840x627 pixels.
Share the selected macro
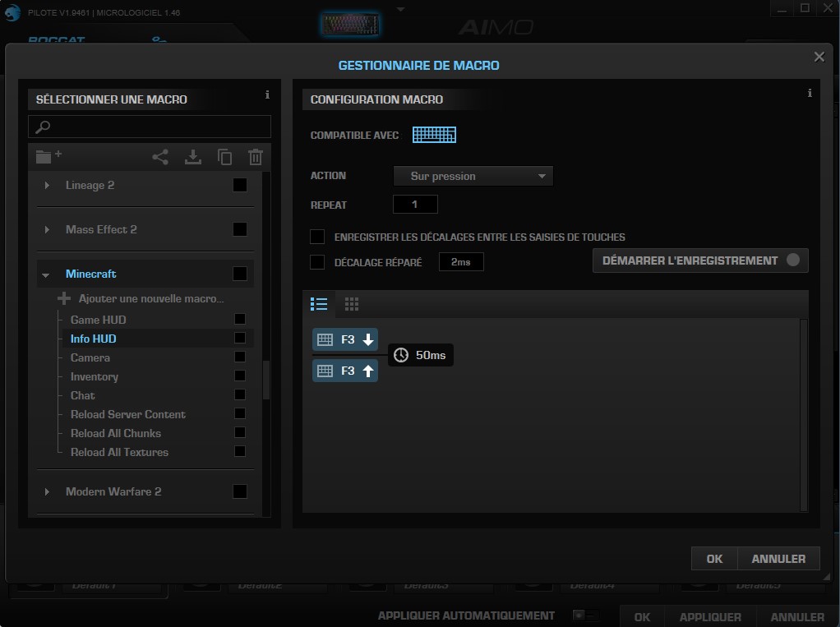(160, 156)
